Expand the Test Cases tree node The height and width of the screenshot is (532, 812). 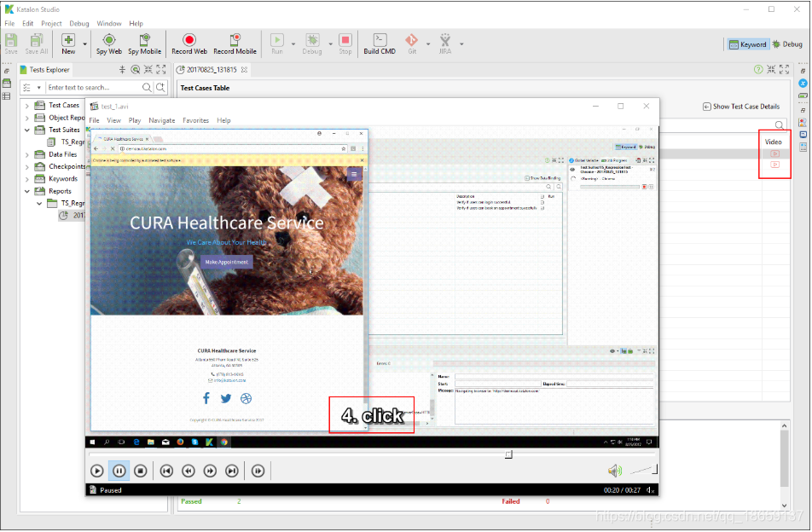pyautogui.click(x=27, y=106)
